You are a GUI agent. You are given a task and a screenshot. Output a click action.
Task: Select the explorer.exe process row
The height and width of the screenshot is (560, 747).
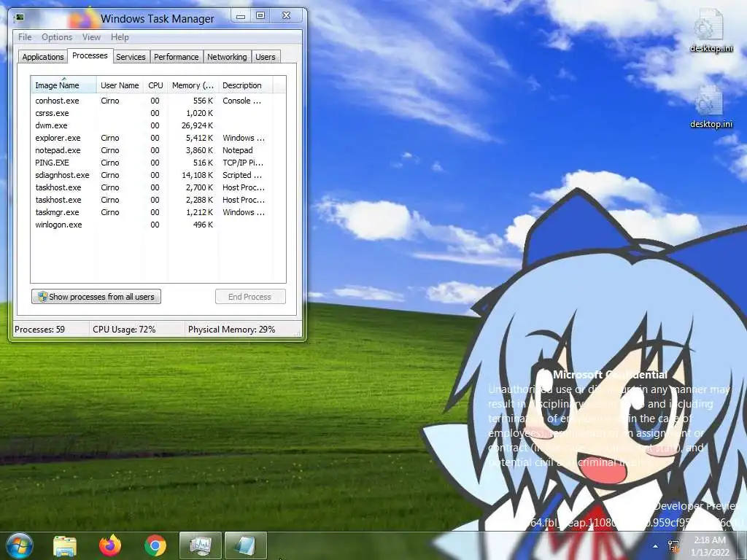[158, 138]
